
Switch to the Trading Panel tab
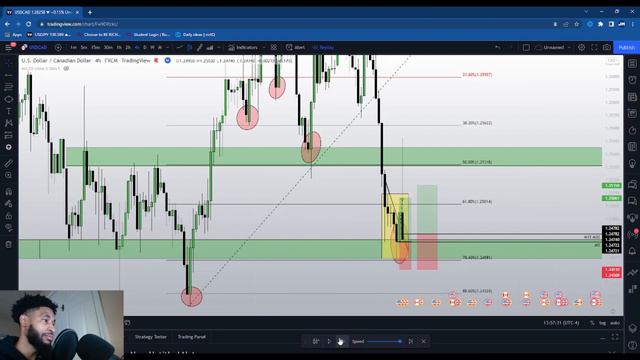click(x=191, y=337)
